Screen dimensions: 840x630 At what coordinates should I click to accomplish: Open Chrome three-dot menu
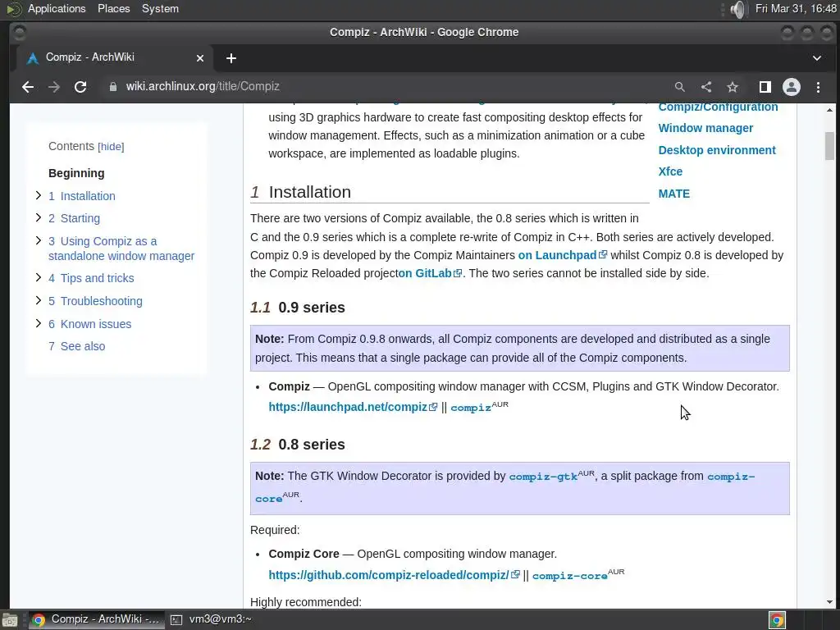(x=818, y=87)
